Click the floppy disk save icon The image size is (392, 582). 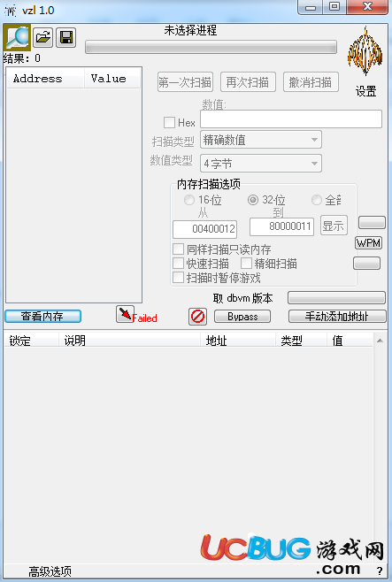tap(66, 37)
